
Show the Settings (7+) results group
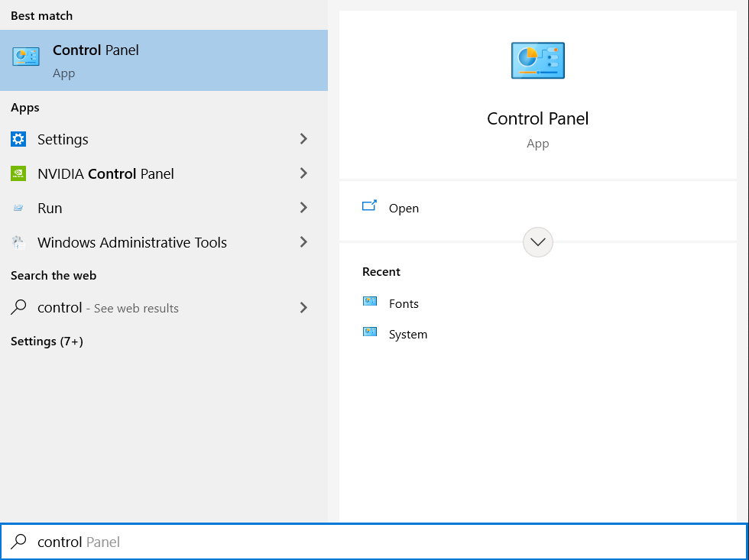(x=47, y=342)
